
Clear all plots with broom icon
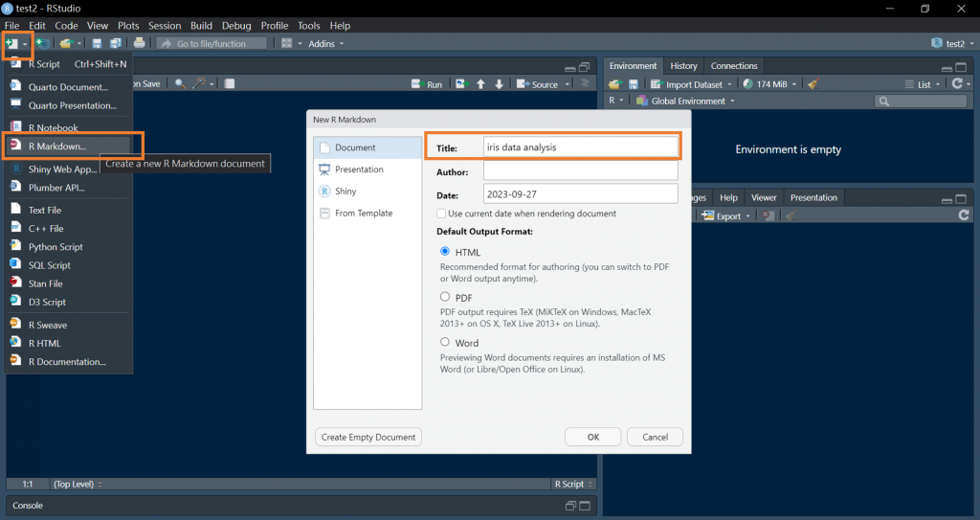tap(790, 215)
